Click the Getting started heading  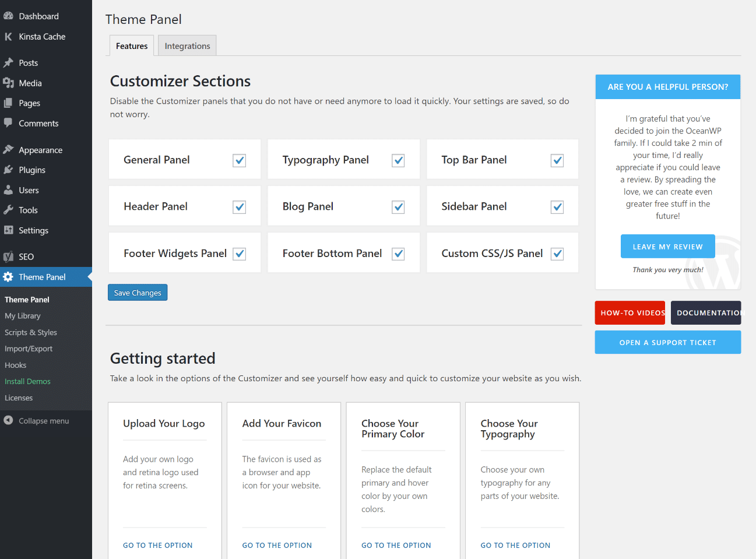click(x=163, y=358)
